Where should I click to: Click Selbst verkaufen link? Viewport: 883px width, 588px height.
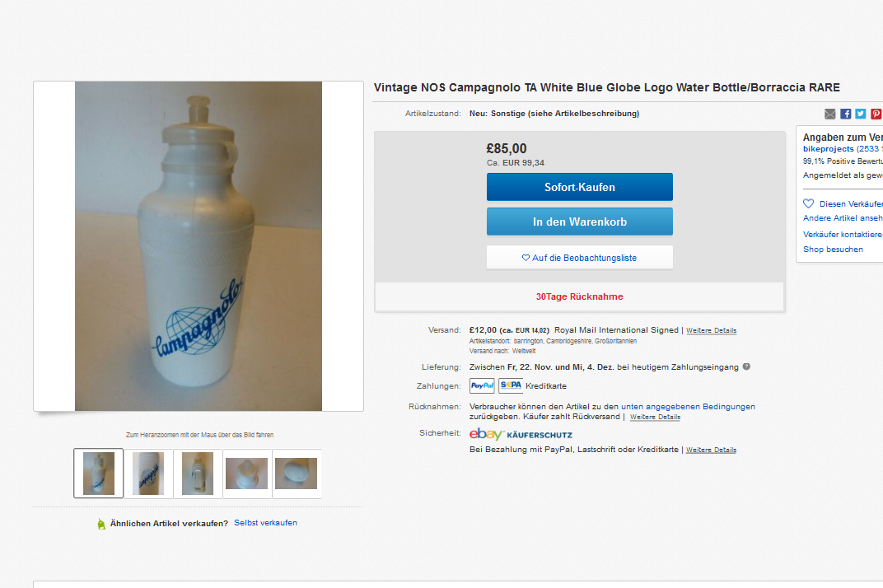click(x=265, y=523)
